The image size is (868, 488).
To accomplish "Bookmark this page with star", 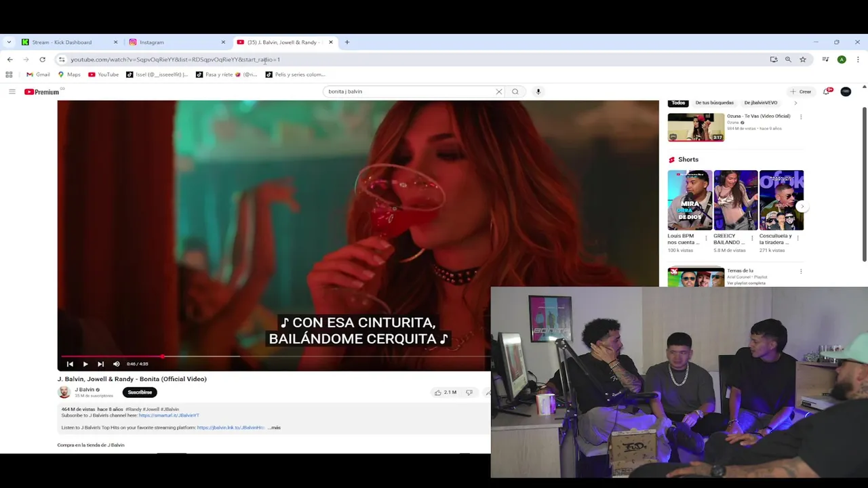I will pyautogui.click(x=803, y=60).
